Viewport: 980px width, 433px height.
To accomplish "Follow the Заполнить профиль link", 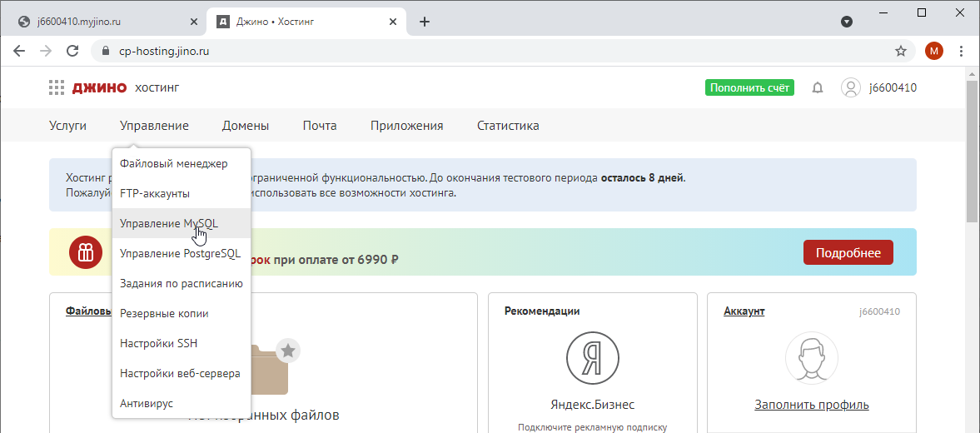I will [811, 405].
